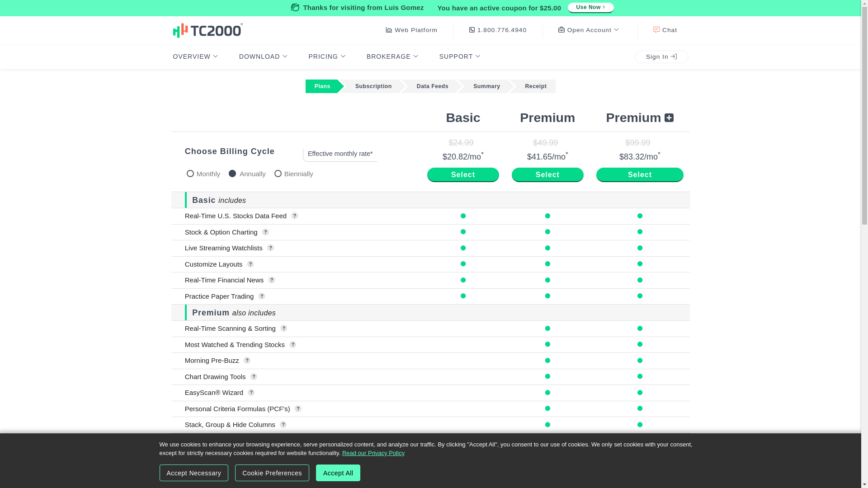Open the Open Account dropdown
Image resolution: width=868 pixels, height=488 pixels.
pyautogui.click(x=589, y=30)
